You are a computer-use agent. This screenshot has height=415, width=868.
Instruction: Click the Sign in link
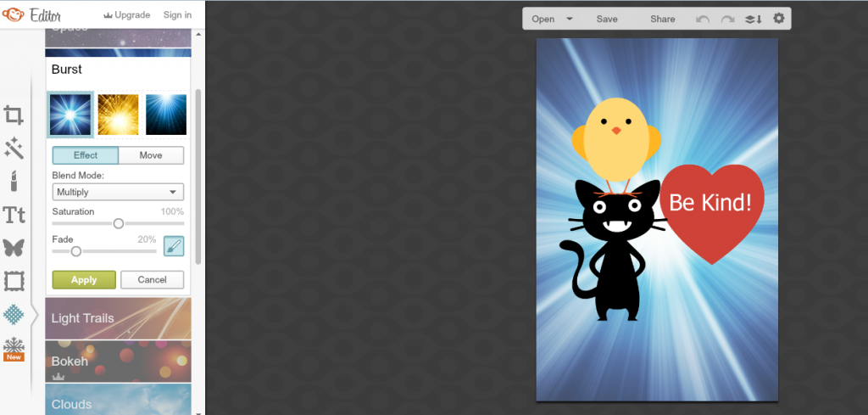point(177,14)
